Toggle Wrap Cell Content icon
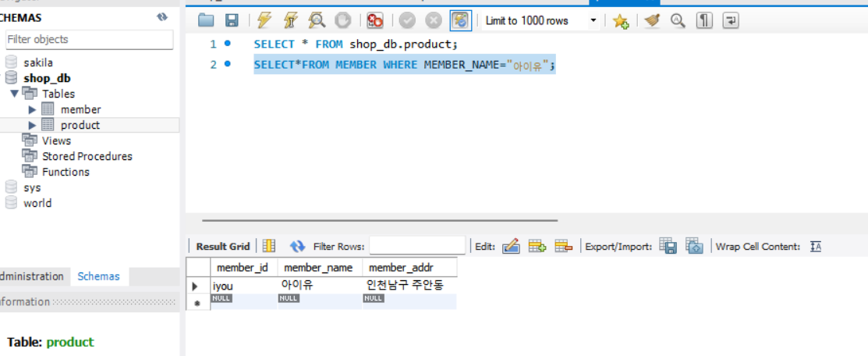The height and width of the screenshot is (356, 868). [x=816, y=246]
